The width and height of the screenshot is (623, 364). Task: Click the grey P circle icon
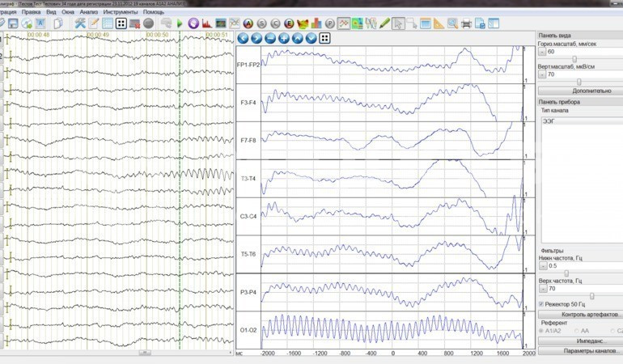point(330,23)
